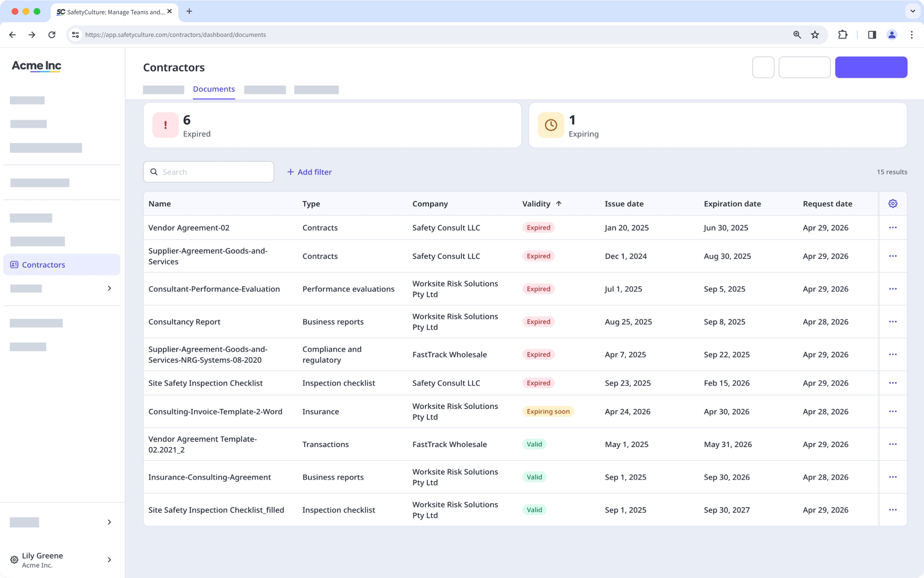This screenshot has height=578, width=924.
Task: Select the Documents tab
Action: [x=214, y=89]
